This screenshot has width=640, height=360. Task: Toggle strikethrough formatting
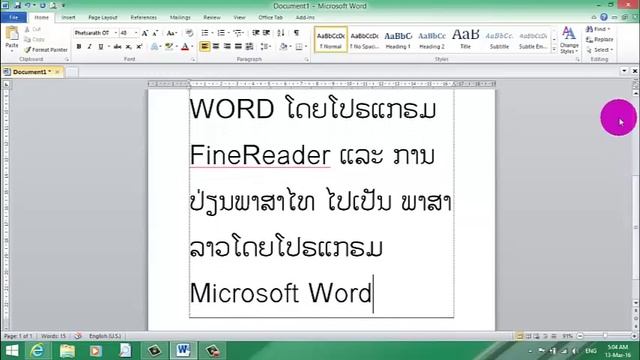tap(118, 47)
